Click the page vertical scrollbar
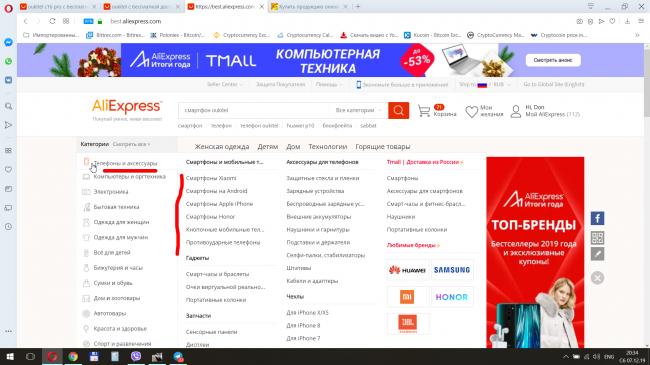650x365 pixels. [x=647, y=195]
